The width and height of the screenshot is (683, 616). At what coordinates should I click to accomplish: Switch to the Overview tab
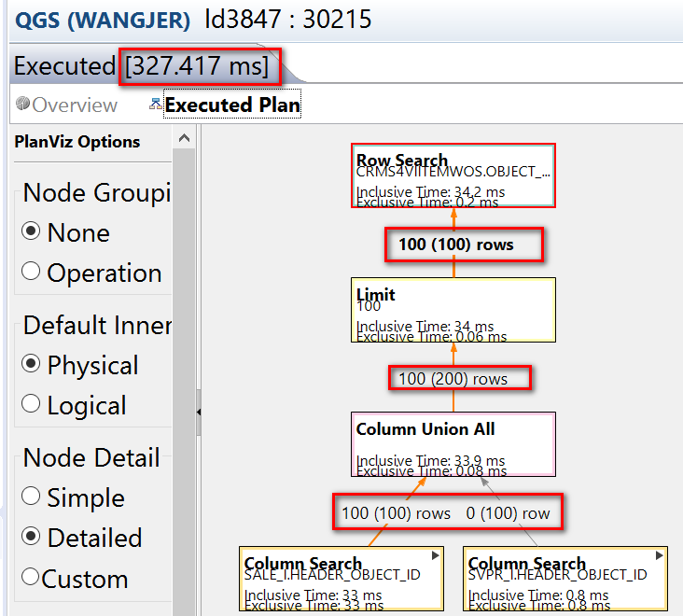tap(66, 105)
